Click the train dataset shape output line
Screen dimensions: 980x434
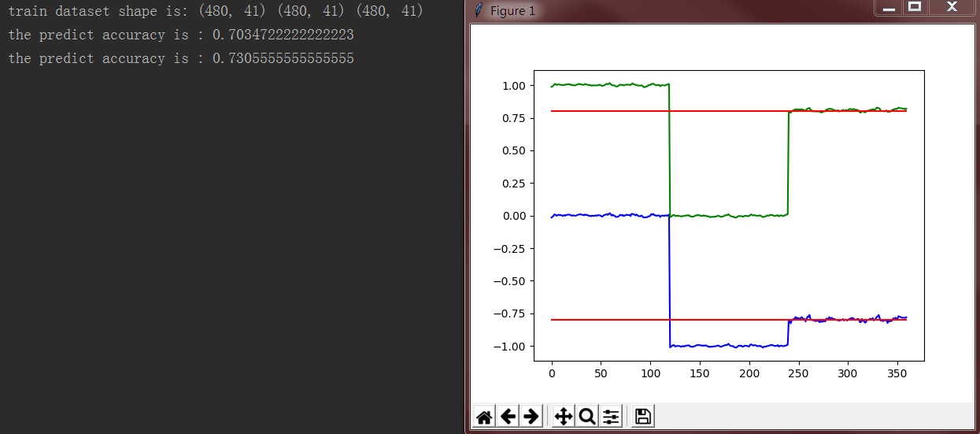[x=216, y=11]
